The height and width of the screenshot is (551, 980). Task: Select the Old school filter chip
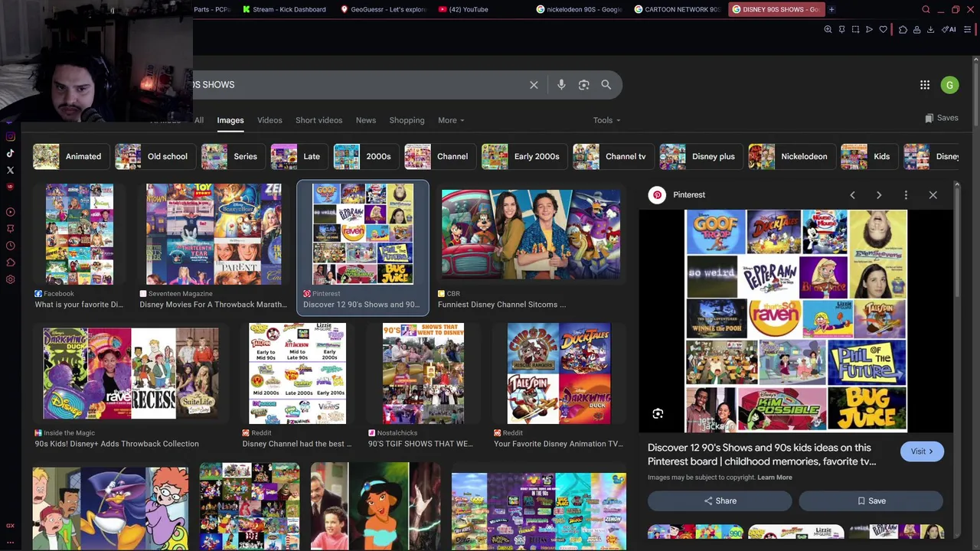coord(155,156)
